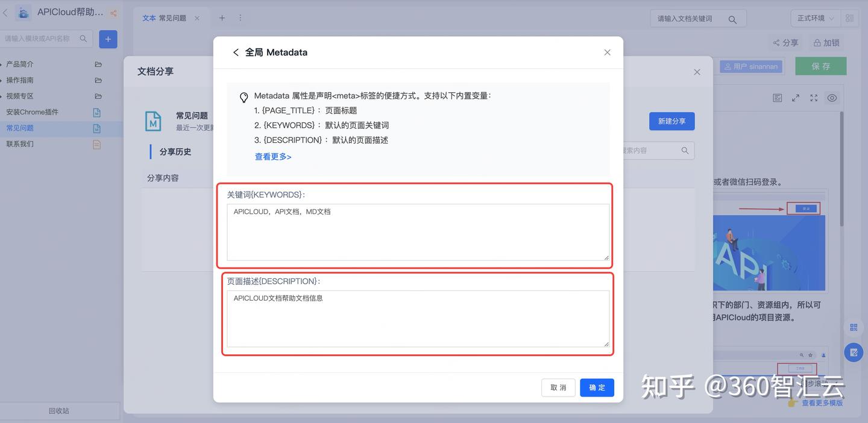Click the 查看更多> link
The height and width of the screenshot is (423, 868).
[x=273, y=157]
